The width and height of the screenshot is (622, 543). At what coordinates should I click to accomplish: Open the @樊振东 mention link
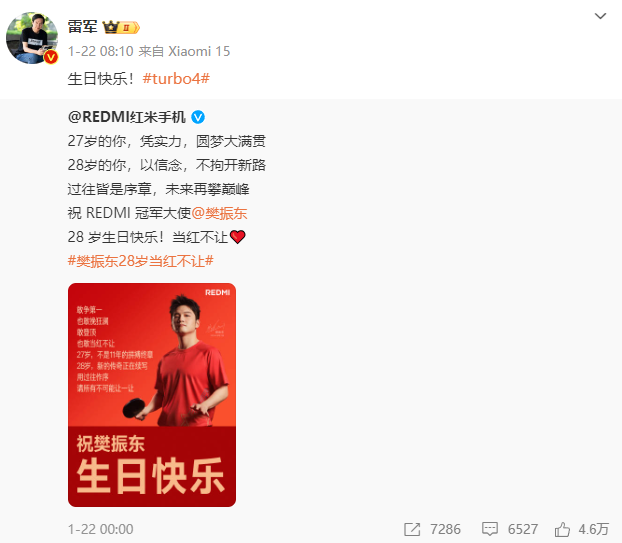219,213
